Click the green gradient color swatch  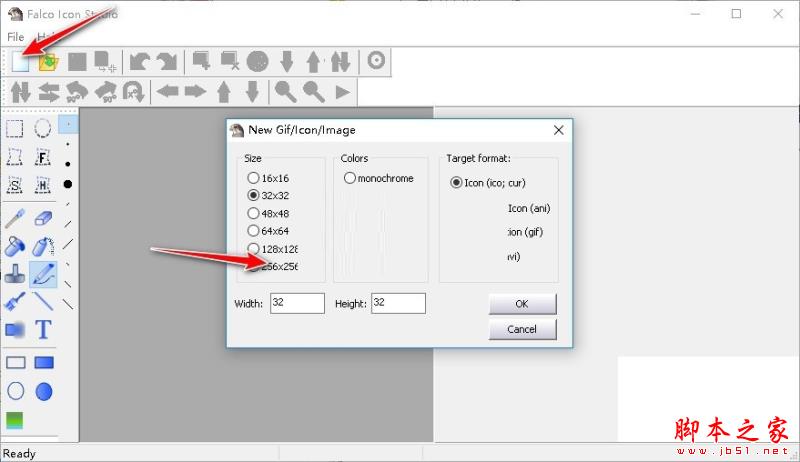pyautogui.click(x=15, y=420)
